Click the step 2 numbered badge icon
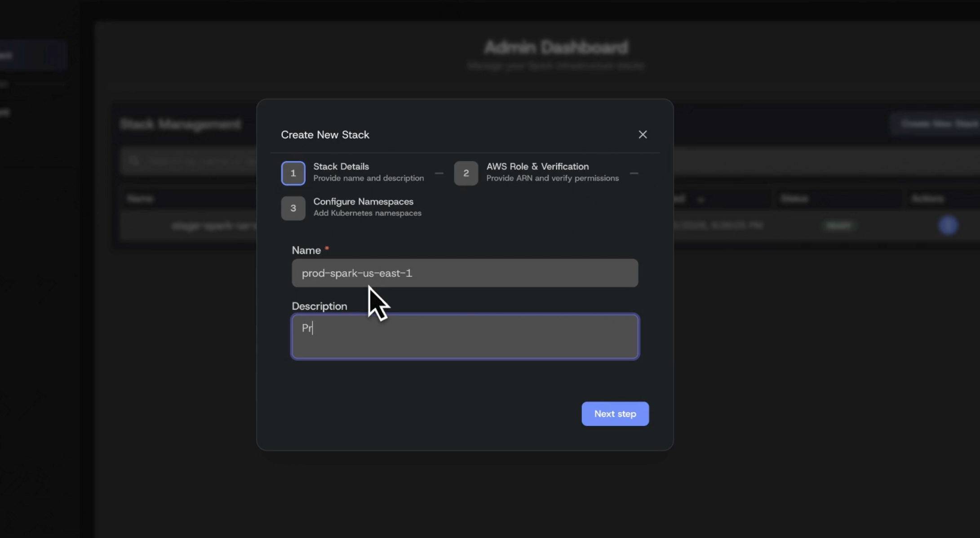The width and height of the screenshot is (980, 538). (x=466, y=173)
